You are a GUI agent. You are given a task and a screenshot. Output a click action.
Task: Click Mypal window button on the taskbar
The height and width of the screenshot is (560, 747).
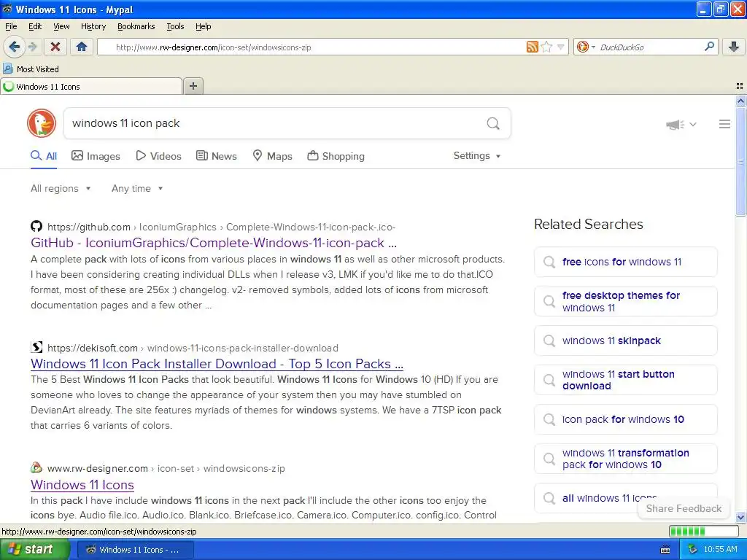click(x=135, y=550)
